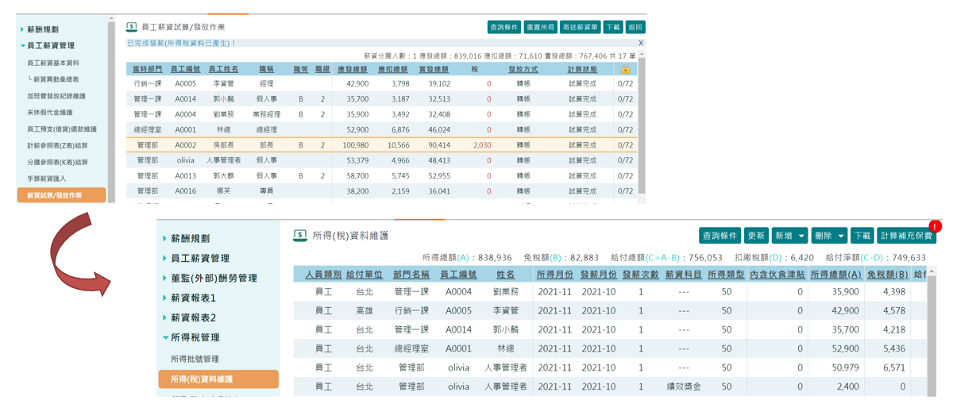
Task: Click the 計算補充保費 button
Action: point(906,236)
